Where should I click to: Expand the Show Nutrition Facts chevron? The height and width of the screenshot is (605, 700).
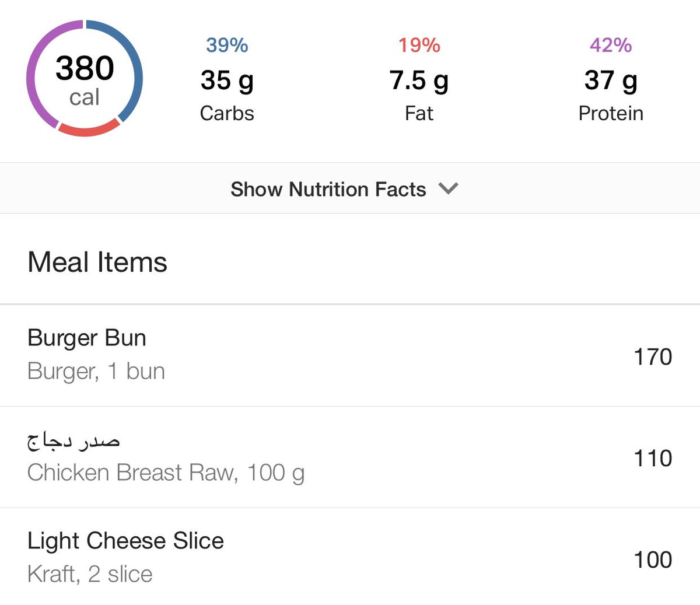coord(448,188)
